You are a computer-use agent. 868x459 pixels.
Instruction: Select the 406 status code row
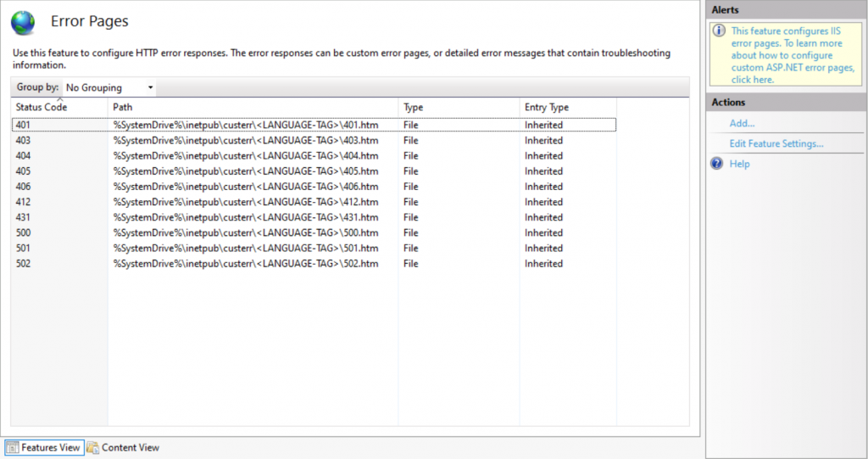pos(314,187)
